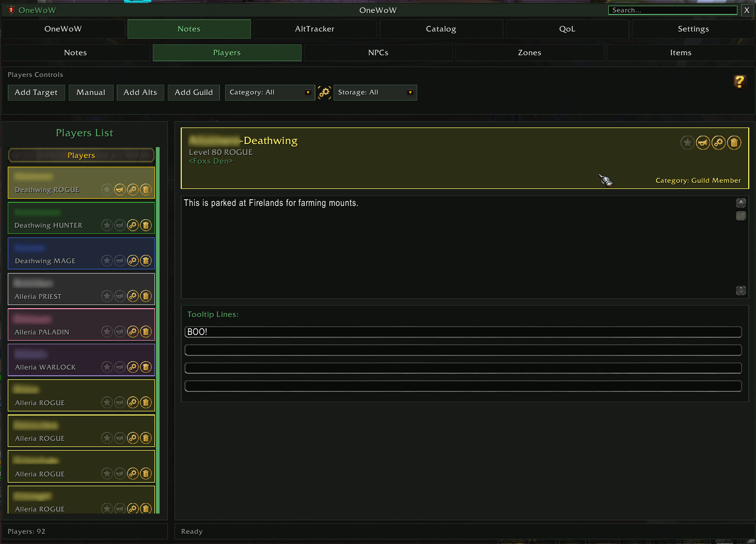Screen dimensions: 756x544
Task: Toggle favorite star in the Deathwing header panel
Action: [687, 142]
